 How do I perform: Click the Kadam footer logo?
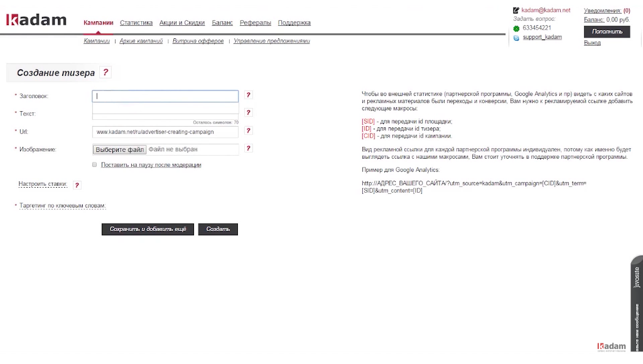tap(612, 347)
